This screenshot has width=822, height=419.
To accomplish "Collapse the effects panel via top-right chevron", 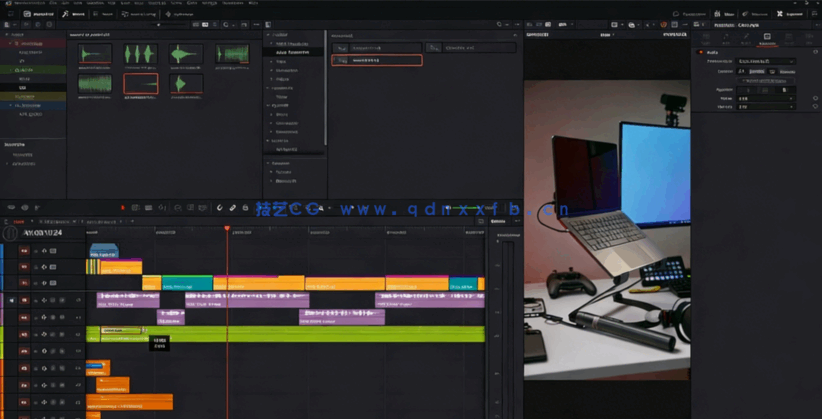I will click(516, 36).
